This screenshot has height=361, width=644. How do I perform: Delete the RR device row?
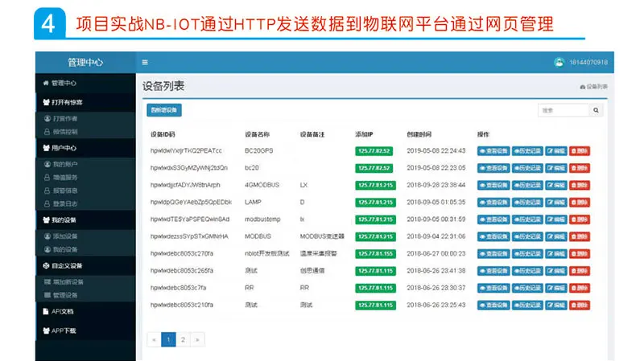580,288
